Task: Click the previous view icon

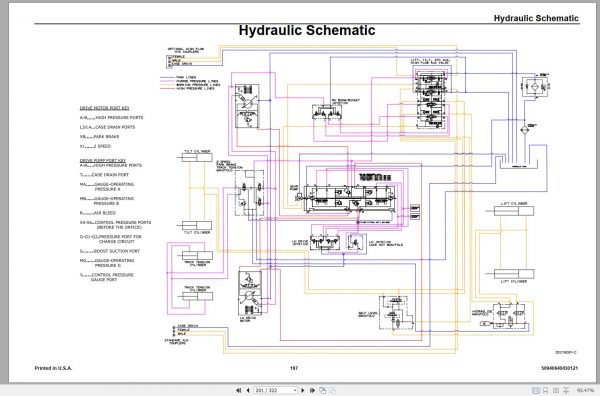Action: pyautogui.click(x=323, y=390)
